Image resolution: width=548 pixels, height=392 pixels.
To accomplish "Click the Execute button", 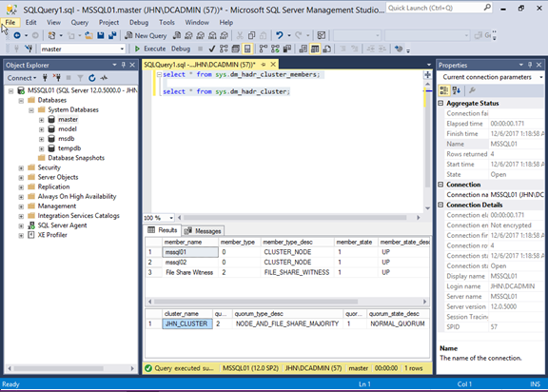I will tap(150, 49).
